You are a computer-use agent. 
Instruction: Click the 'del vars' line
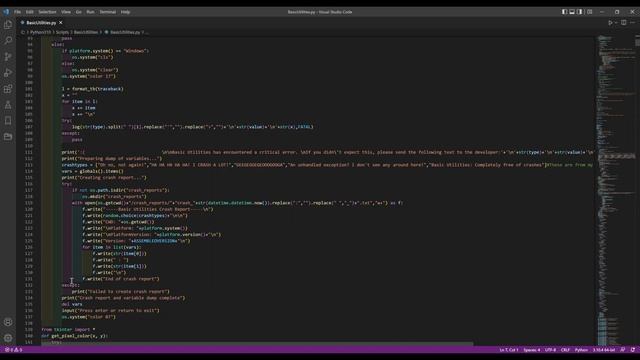[x=72, y=304]
